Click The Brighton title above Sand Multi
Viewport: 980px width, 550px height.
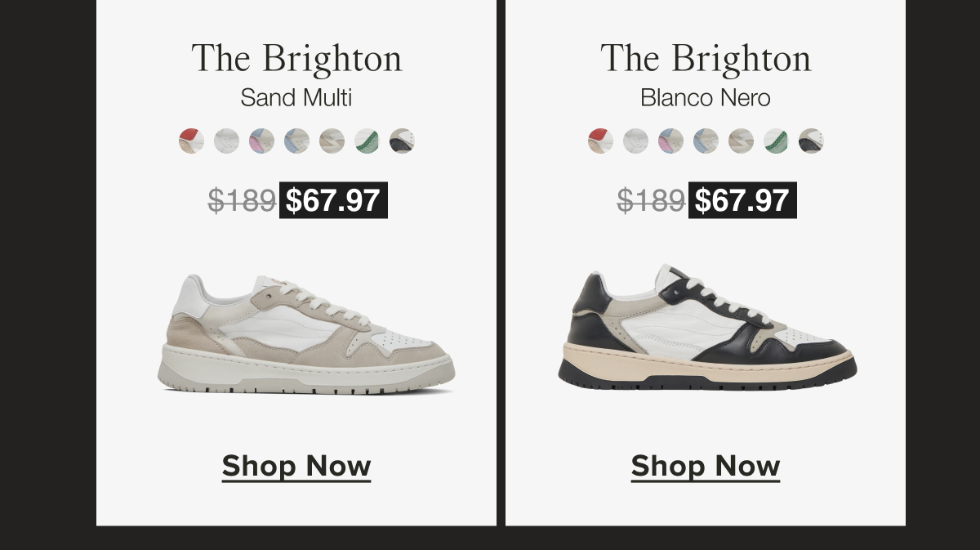pyautogui.click(x=296, y=59)
